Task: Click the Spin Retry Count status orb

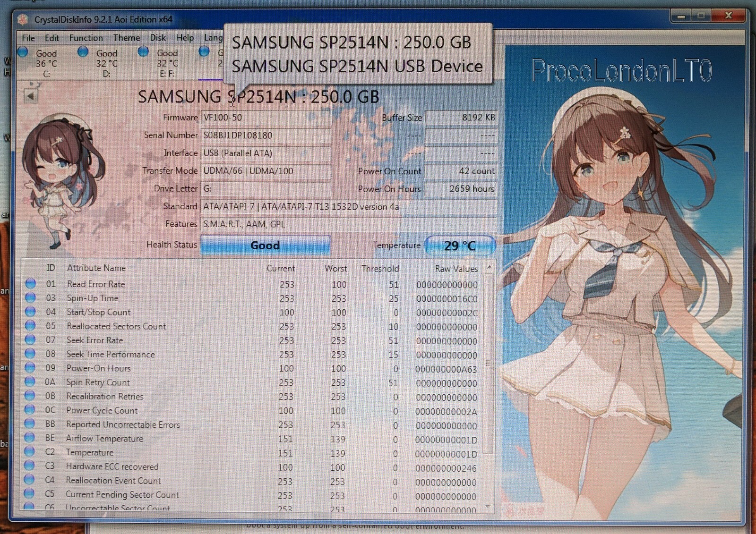Action: 30,381
